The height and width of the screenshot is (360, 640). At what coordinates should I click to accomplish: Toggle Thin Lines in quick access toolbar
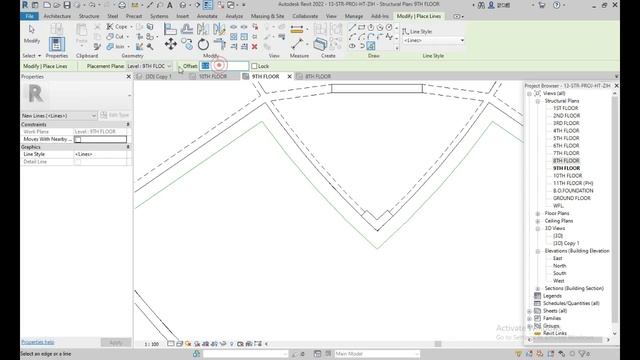(x=207, y=5)
